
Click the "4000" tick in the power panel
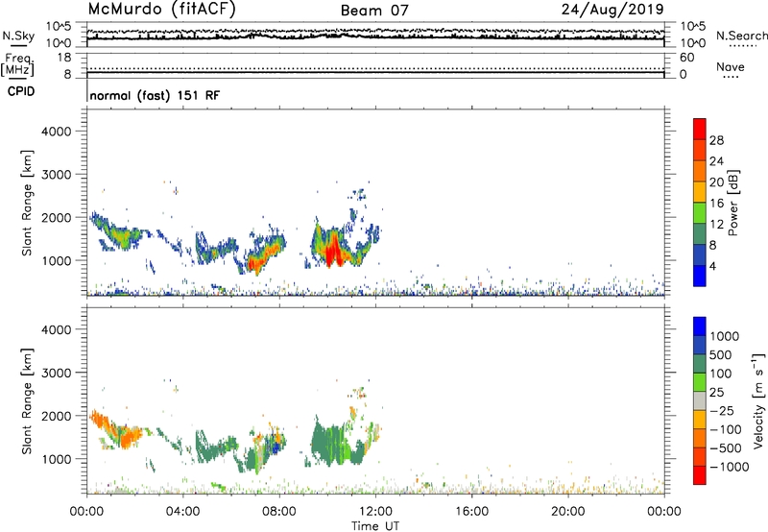pyautogui.click(x=57, y=132)
